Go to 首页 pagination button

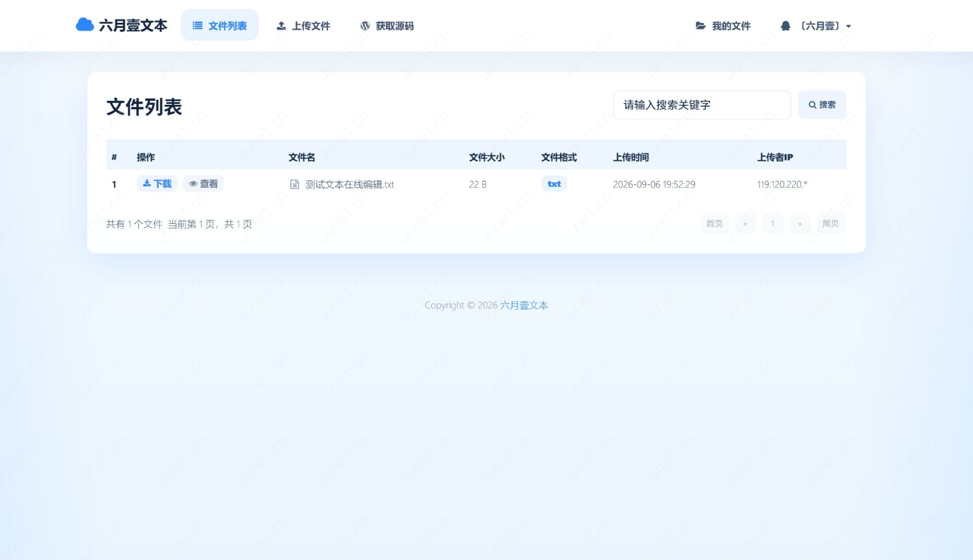click(x=714, y=224)
